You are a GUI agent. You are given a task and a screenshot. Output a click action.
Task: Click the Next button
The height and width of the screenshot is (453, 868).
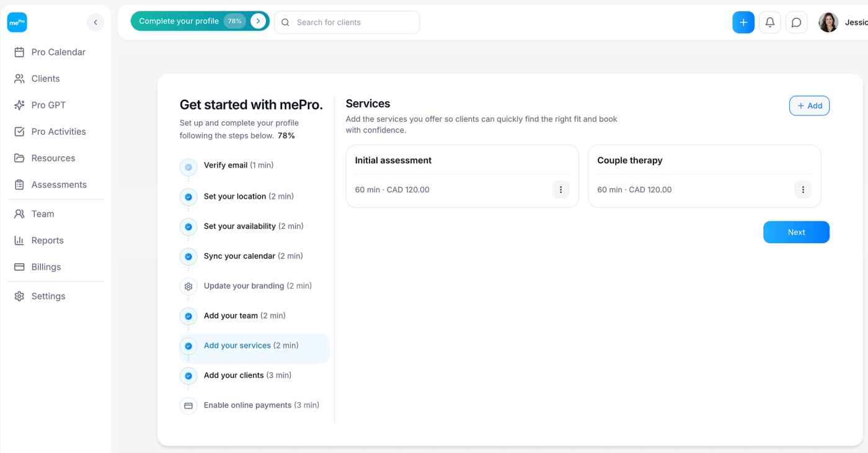pos(796,232)
